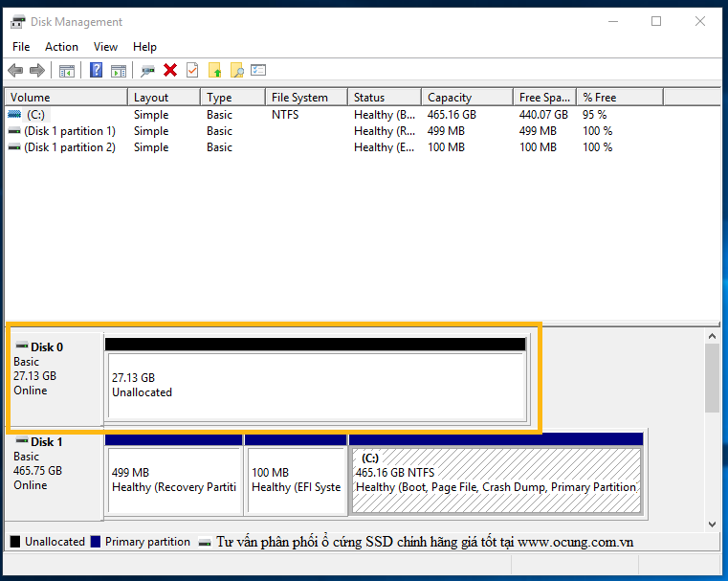Open the File menu

click(21, 47)
